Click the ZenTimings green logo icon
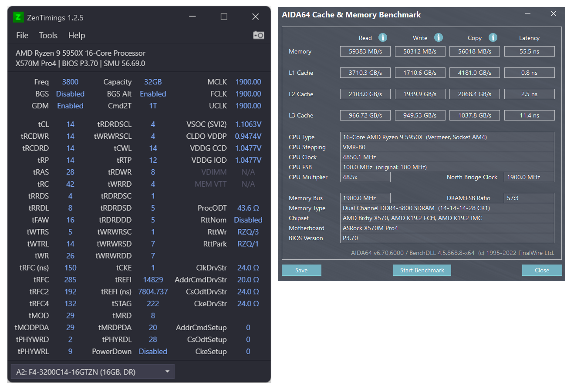584x392 pixels. pyautogui.click(x=18, y=17)
